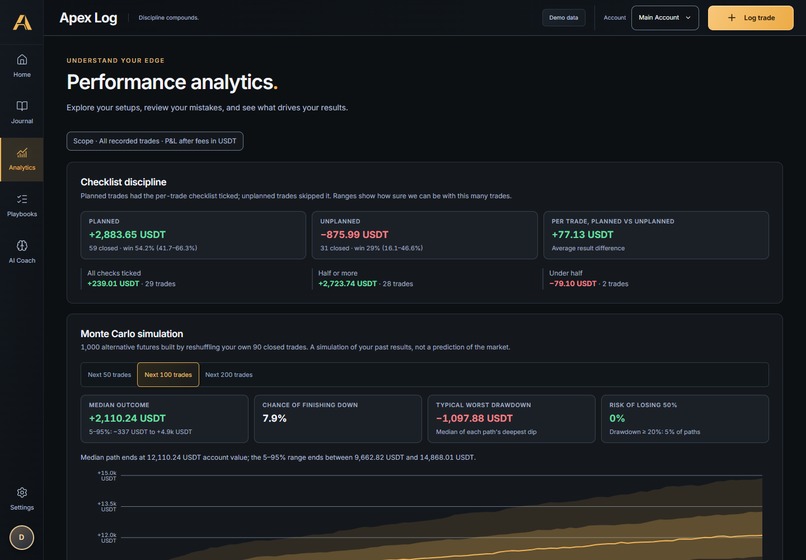Click Risk of losing 50% value 0%

point(617,418)
